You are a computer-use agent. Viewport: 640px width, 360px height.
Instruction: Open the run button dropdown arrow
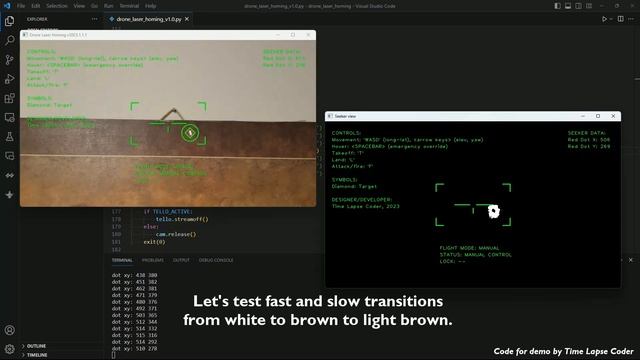pos(611,19)
